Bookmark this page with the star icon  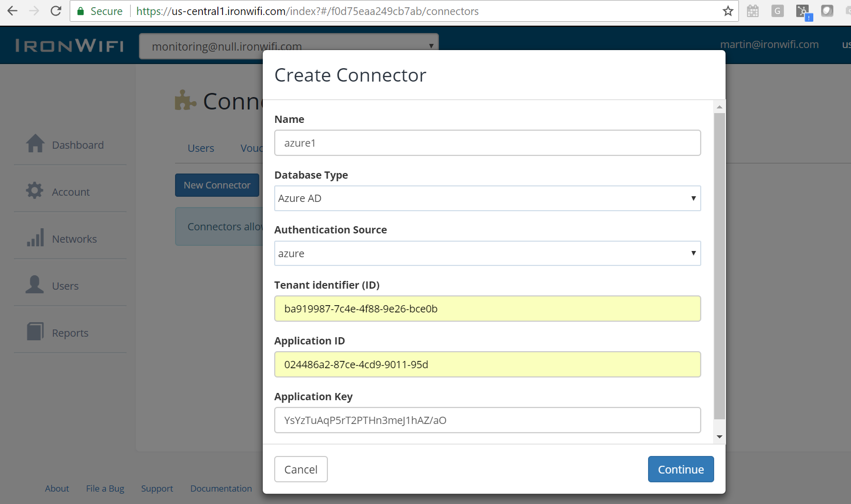tap(728, 11)
